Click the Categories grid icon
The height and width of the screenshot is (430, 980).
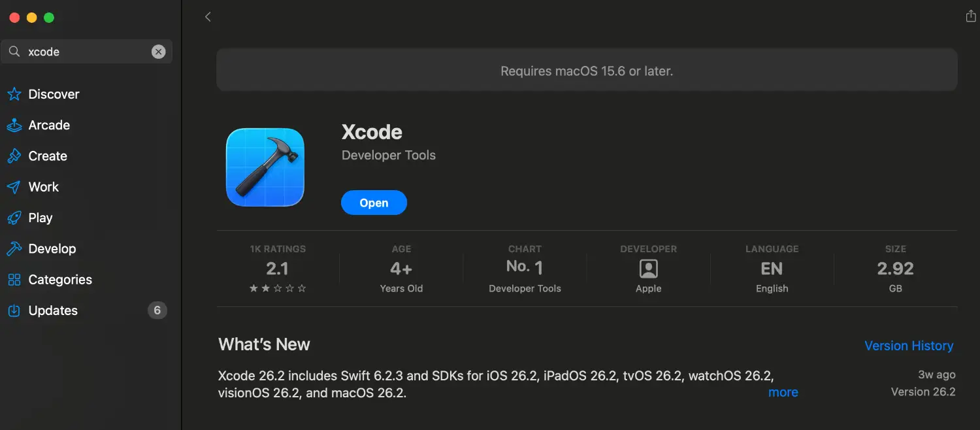point(14,280)
